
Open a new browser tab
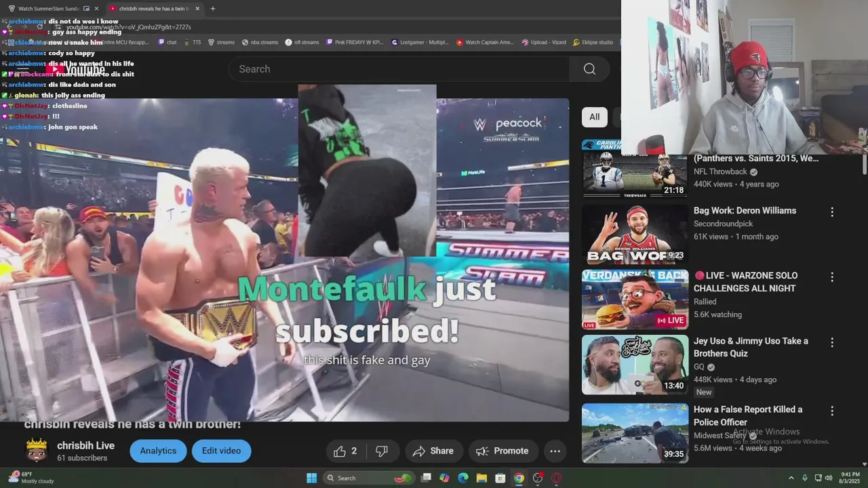click(213, 9)
